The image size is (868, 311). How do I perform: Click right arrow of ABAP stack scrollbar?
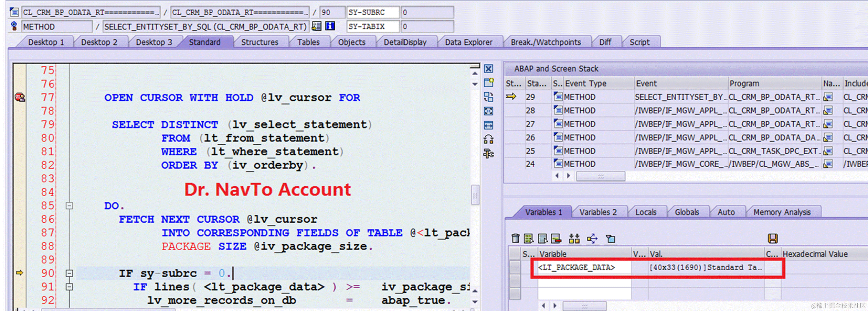[568, 176]
